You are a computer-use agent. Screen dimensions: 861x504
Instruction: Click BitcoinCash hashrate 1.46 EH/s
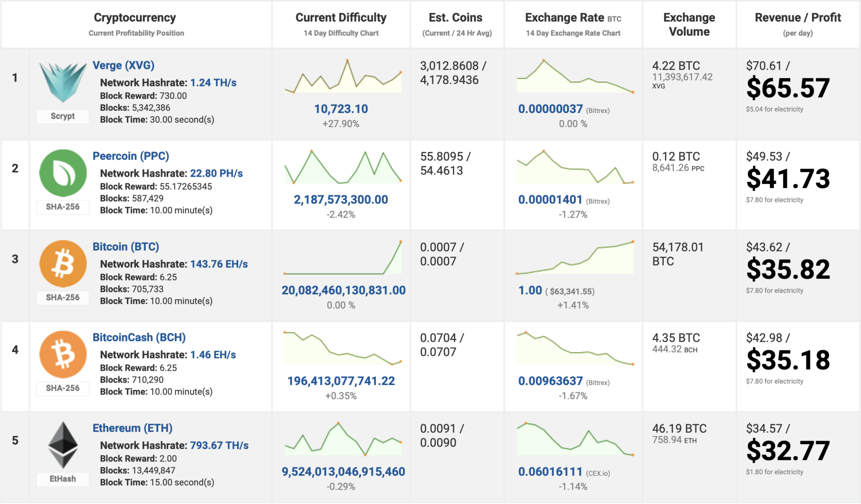coord(213,355)
